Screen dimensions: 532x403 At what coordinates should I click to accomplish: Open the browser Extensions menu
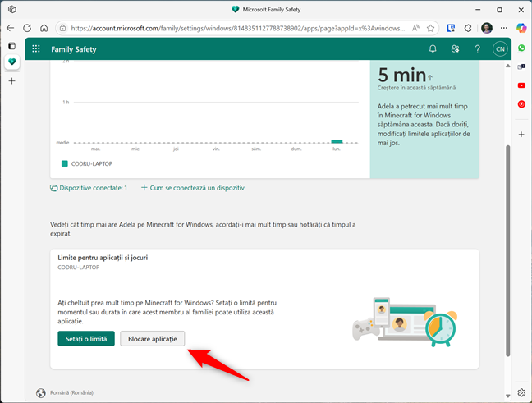tap(468, 28)
